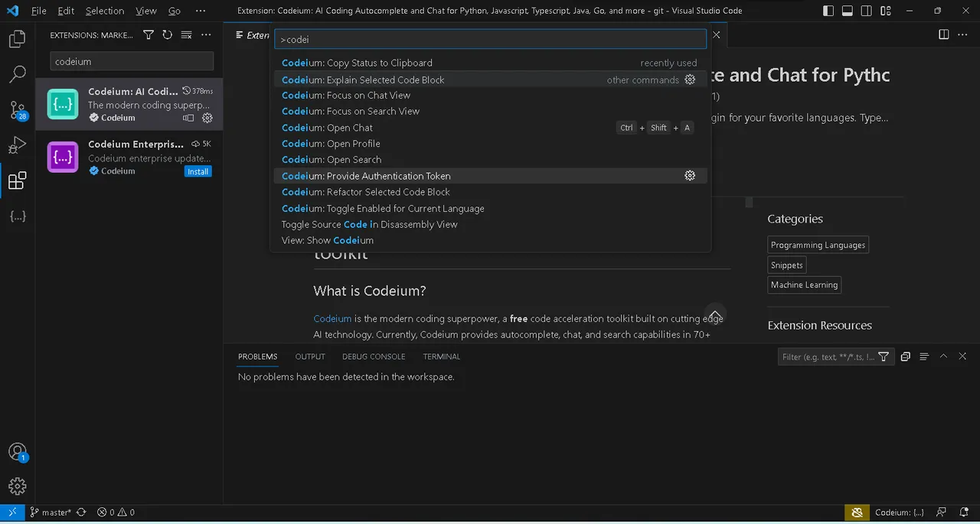Toggle primary side bar layout button
This screenshot has width=980, height=524.
tap(828, 11)
